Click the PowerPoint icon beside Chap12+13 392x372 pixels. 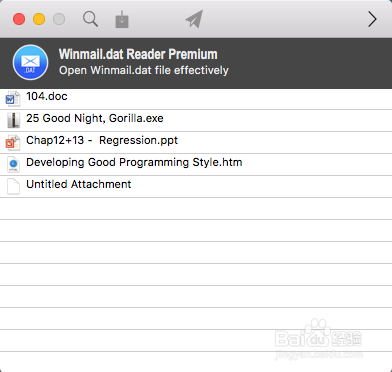click(x=13, y=142)
